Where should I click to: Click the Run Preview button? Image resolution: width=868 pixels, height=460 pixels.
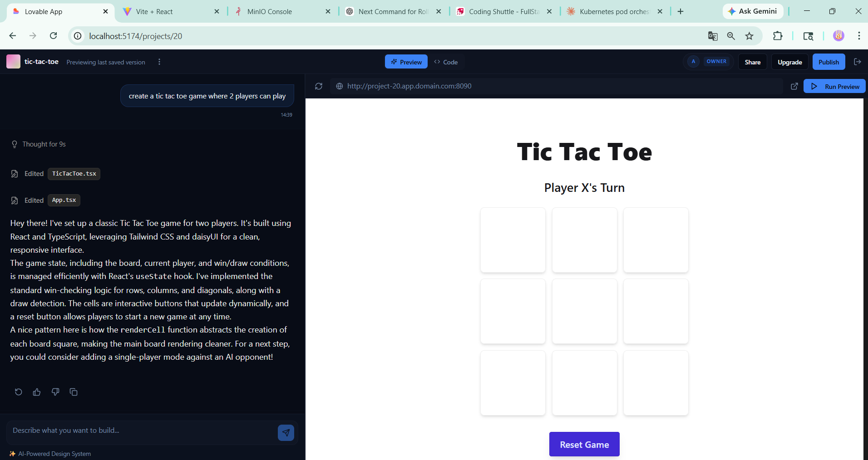(x=834, y=86)
